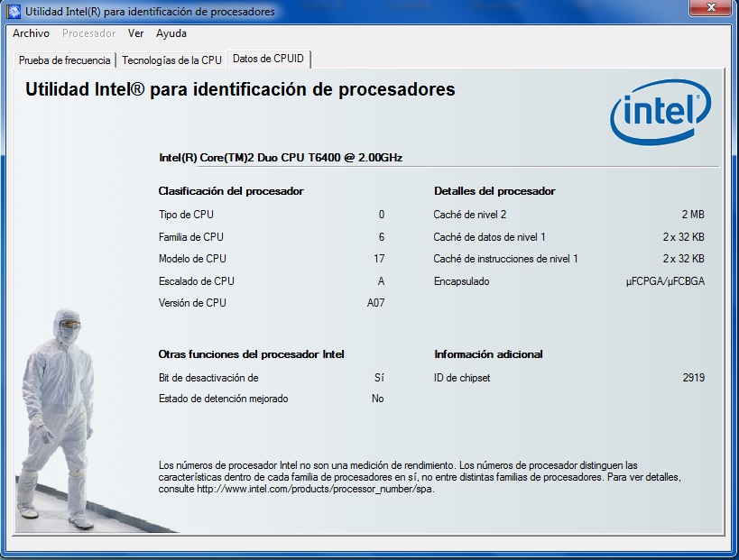Click the Intel logo
The width and height of the screenshot is (739, 560).
tap(660, 112)
